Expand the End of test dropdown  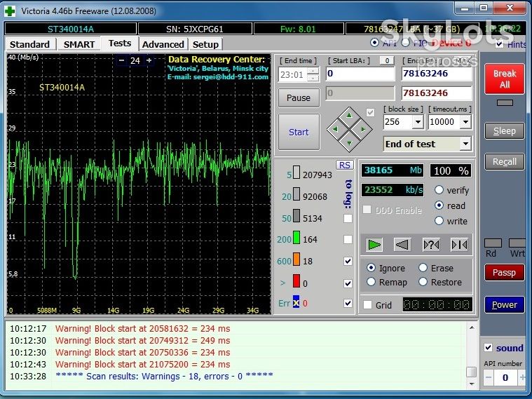pyautogui.click(x=465, y=144)
